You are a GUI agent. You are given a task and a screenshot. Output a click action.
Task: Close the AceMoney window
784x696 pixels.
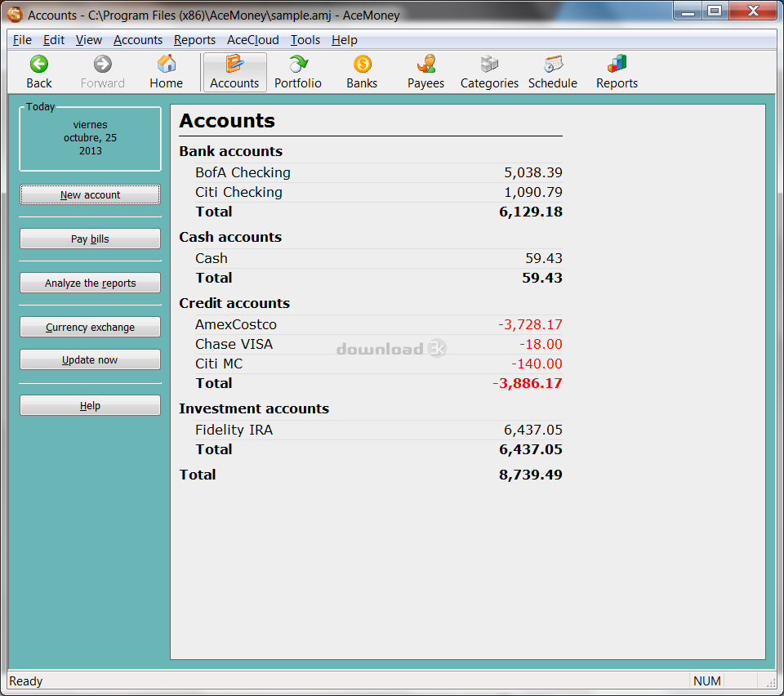click(753, 11)
